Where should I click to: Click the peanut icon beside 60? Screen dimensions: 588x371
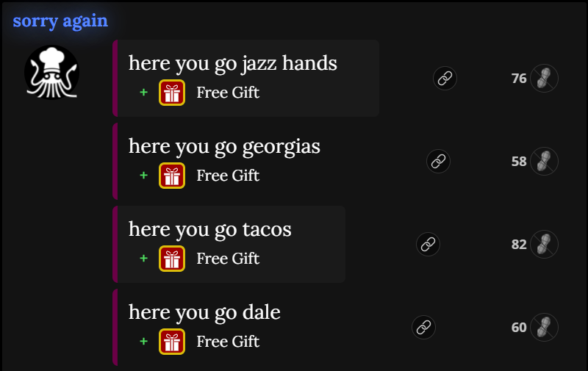tap(544, 327)
